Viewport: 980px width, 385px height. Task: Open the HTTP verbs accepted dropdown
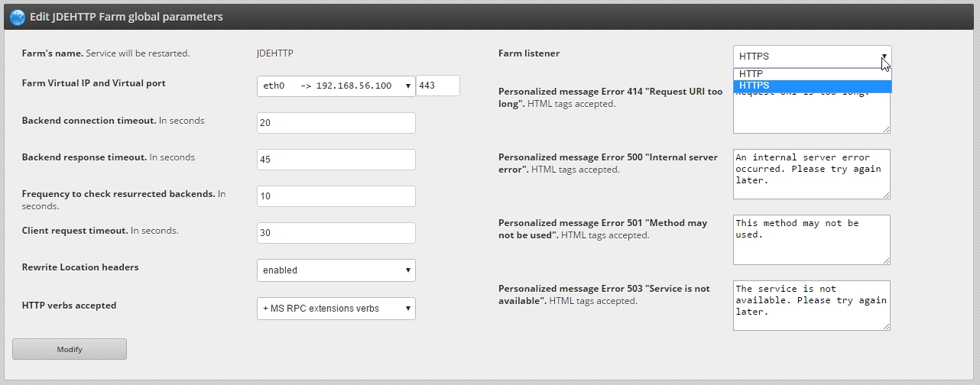(336, 309)
